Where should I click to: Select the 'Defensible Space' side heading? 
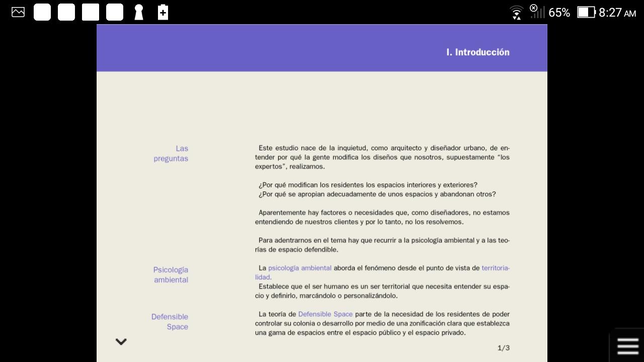click(x=170, y=322)
